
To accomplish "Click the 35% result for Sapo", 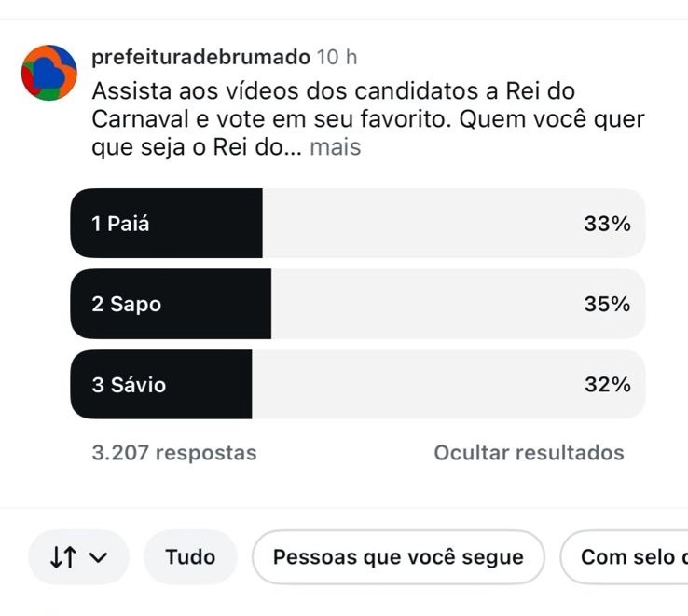I will (607, 305).
